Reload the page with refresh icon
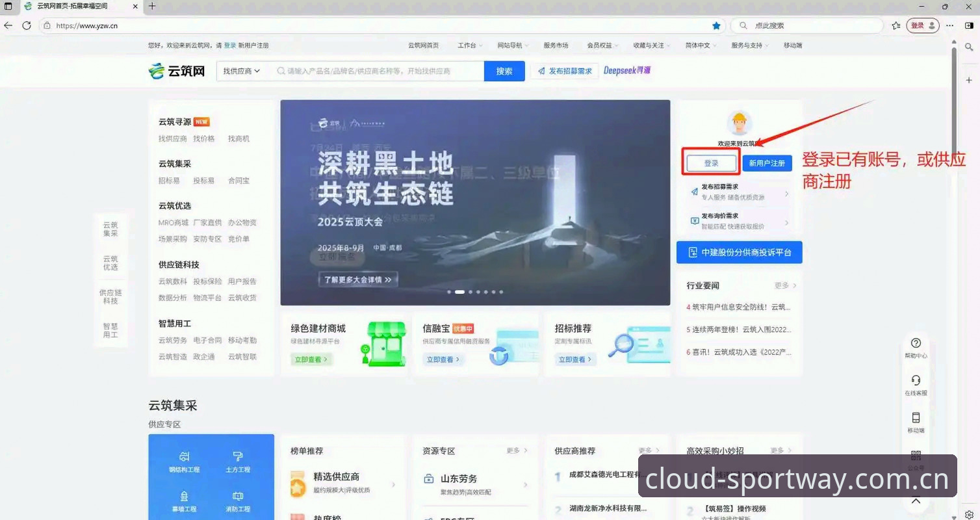Viewport: 980px width, 520px height. pyautogui.click(x=27, y=25)
